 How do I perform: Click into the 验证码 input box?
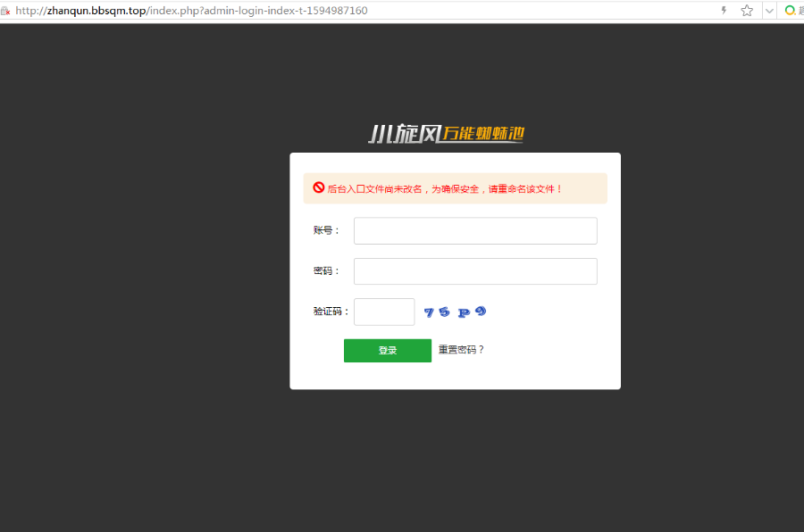(x=384, y=312)
